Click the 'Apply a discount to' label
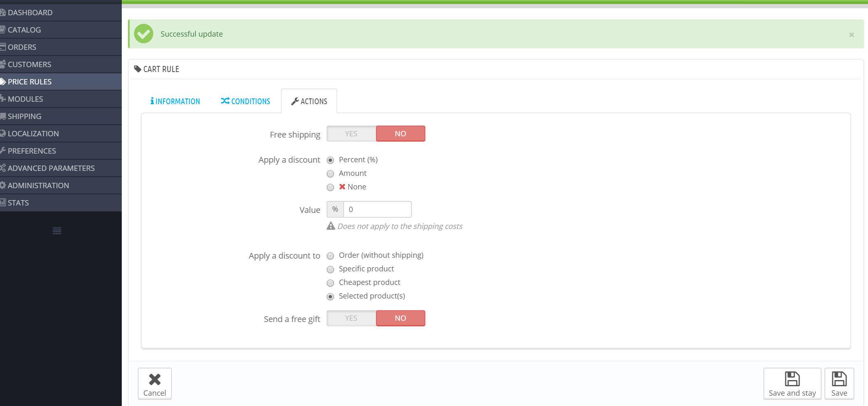This screenshot has width=868, height=406. (284, 256)
